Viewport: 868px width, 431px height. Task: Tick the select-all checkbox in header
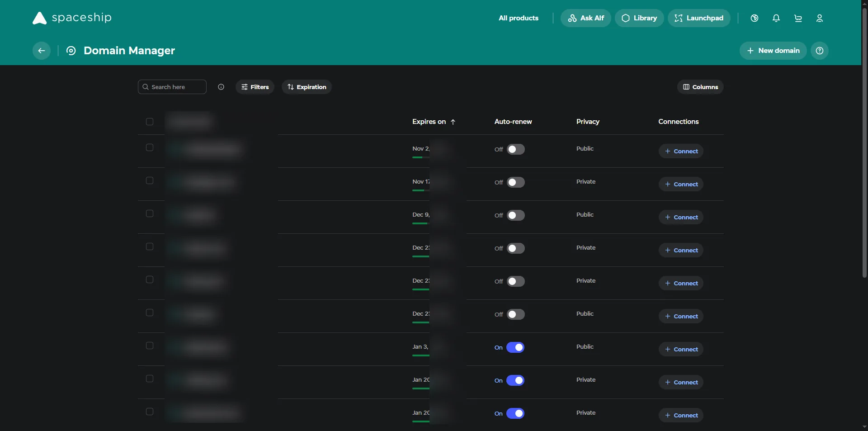[x=150, y=122]
